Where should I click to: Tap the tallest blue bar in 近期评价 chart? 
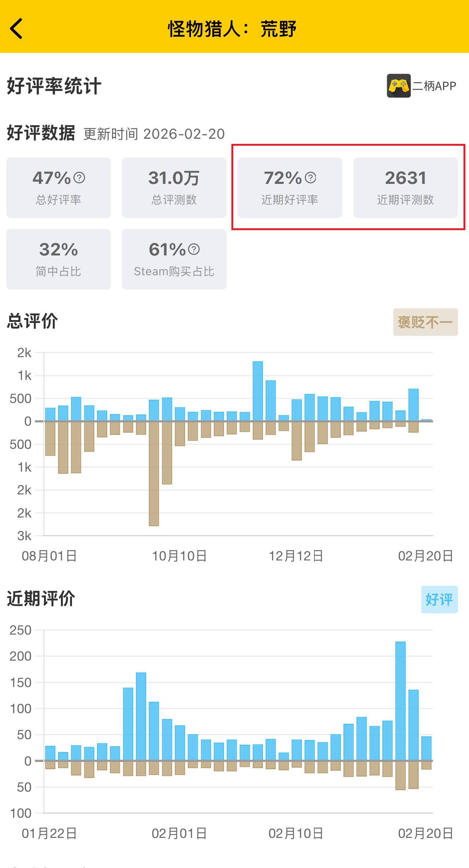(x=400, y=701)
